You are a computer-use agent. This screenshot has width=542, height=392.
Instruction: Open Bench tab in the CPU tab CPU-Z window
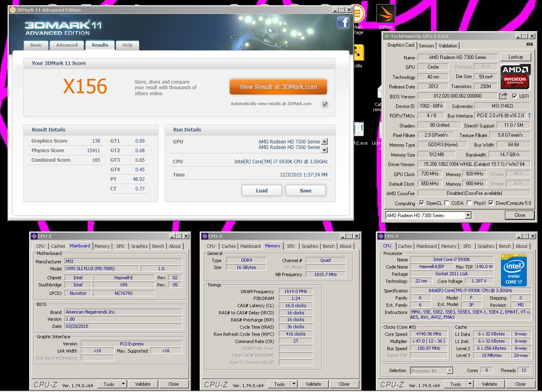tap(505, 246)
